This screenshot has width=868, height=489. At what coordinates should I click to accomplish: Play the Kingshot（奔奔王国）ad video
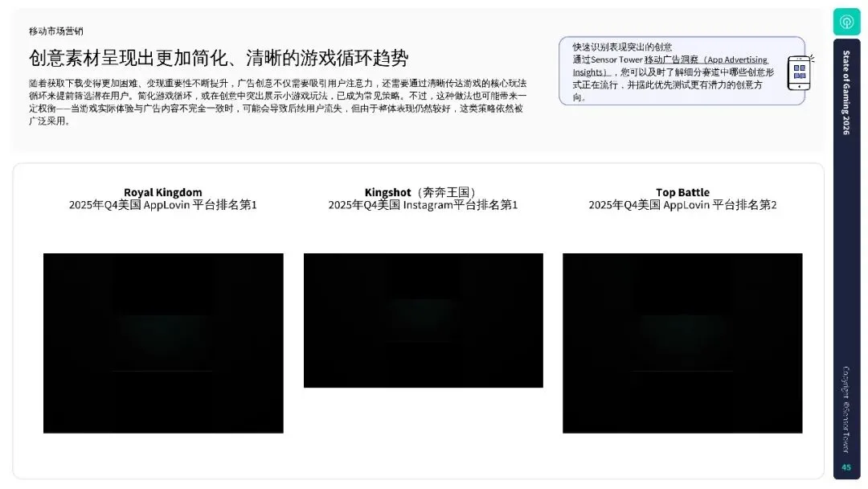click(x=423, y=319)
